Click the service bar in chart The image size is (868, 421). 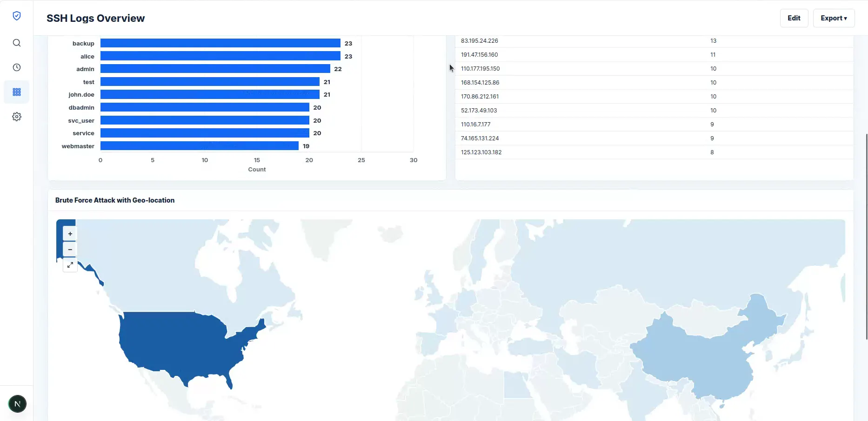coord(205,133)
